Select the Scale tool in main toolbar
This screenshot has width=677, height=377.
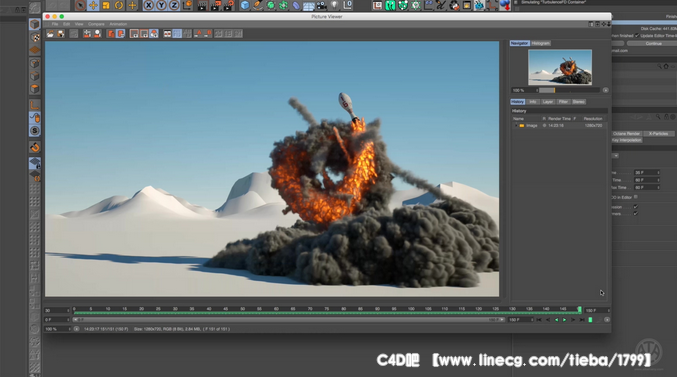click(106, 5)
